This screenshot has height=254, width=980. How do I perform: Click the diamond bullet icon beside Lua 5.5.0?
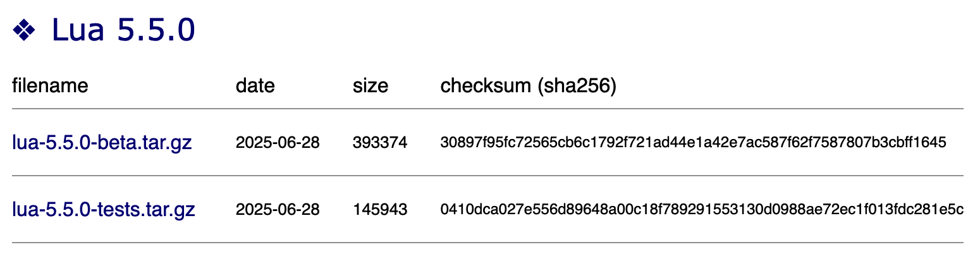(24, 30)
